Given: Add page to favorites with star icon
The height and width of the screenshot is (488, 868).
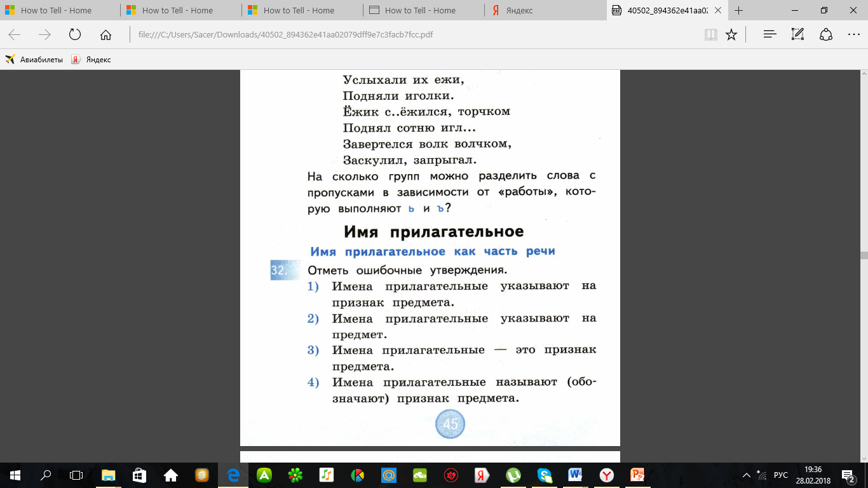Looking at the screenshot, I should 731,35.
